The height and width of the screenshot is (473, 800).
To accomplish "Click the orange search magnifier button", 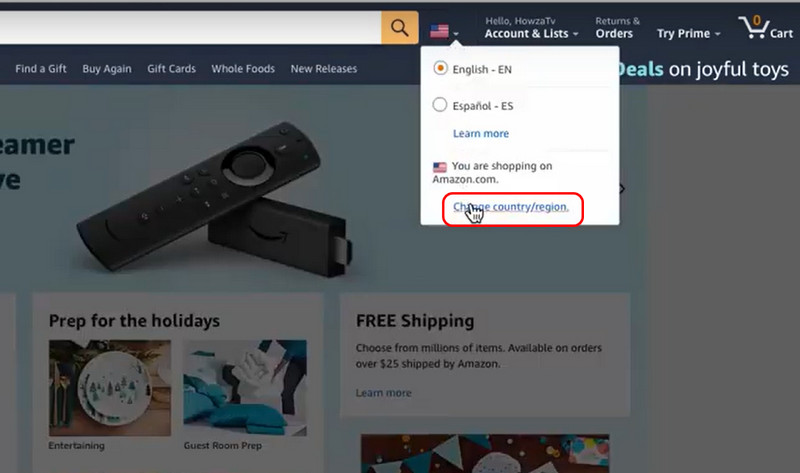I will [x=399, y=28].
